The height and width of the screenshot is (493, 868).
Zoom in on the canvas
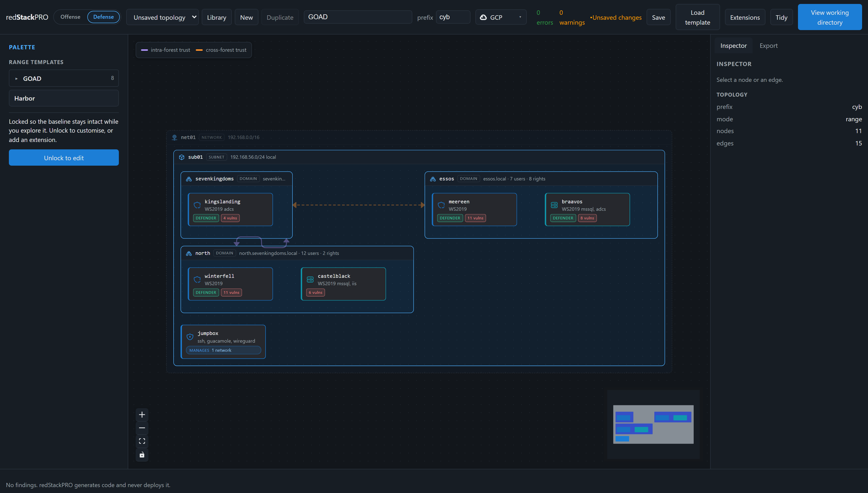click(142, 415)
